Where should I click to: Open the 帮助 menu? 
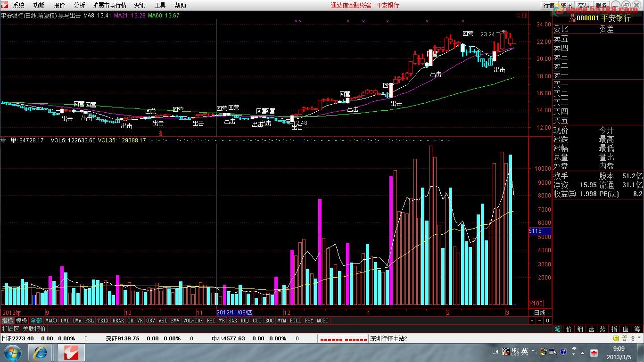pyautogui.click(x=181, y=5)
